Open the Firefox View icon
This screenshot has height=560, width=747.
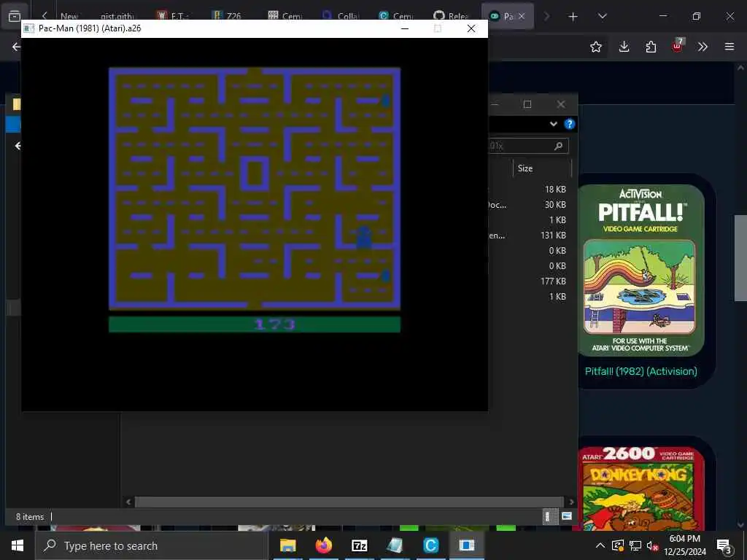coord(15,16)
